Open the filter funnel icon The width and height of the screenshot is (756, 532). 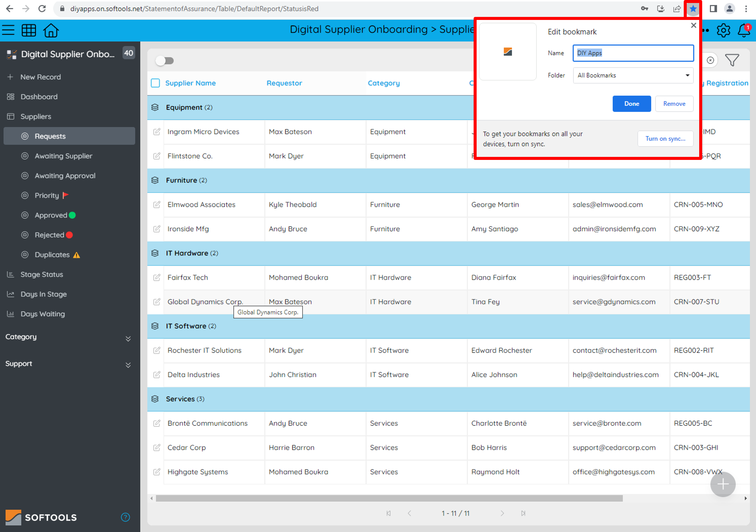click(x=732, y=60)
